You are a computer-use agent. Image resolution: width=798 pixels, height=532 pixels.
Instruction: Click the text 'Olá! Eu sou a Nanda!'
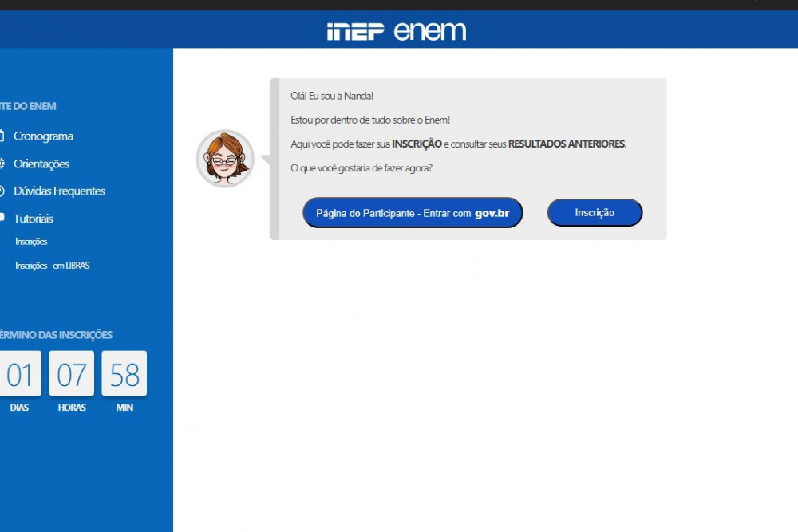[332, 96]
